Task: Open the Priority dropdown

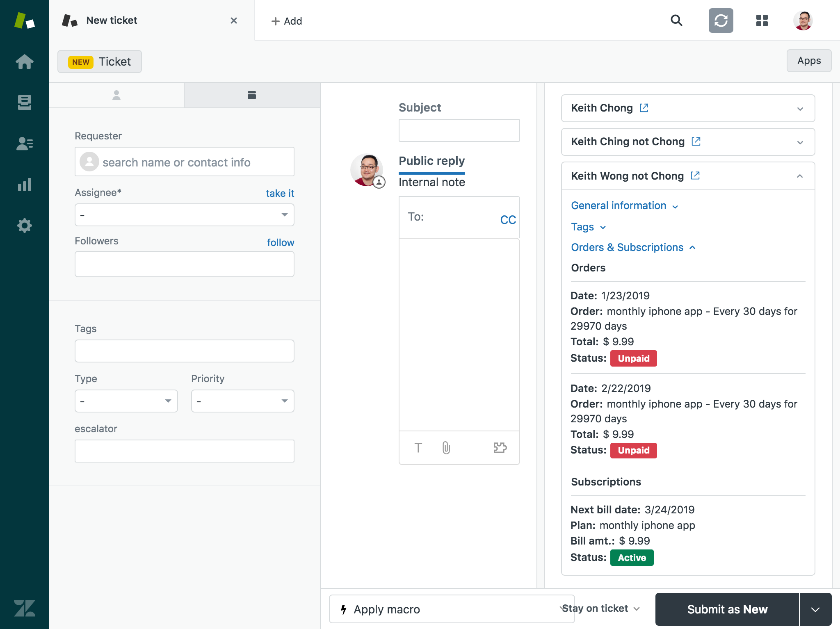Action: click(x=242, y=401)
